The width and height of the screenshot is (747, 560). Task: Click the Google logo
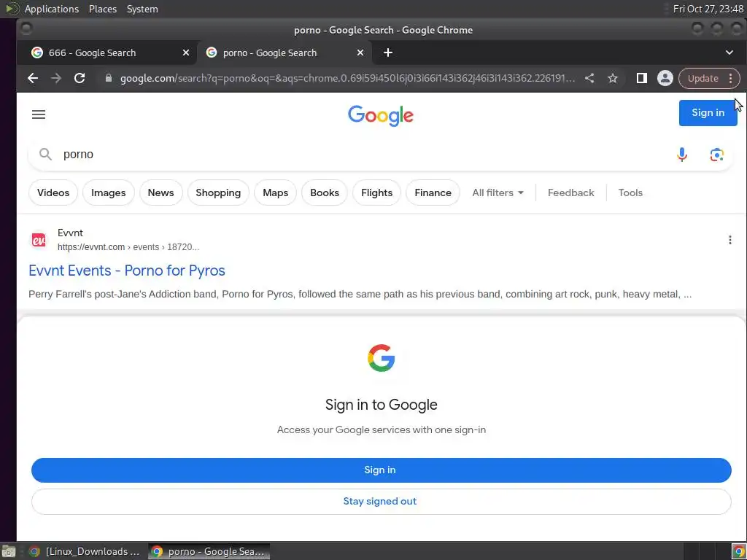click(381, 116)
